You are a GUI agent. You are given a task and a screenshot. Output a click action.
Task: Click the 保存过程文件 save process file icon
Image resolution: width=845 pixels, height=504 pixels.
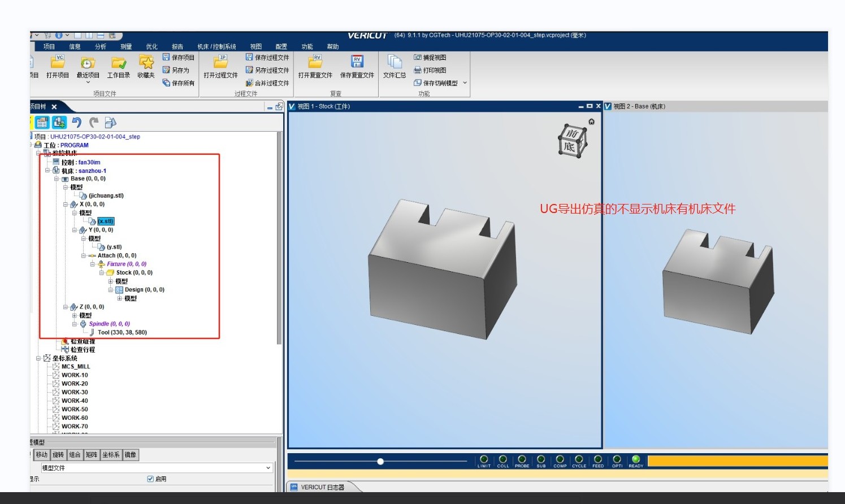[249, 57]
